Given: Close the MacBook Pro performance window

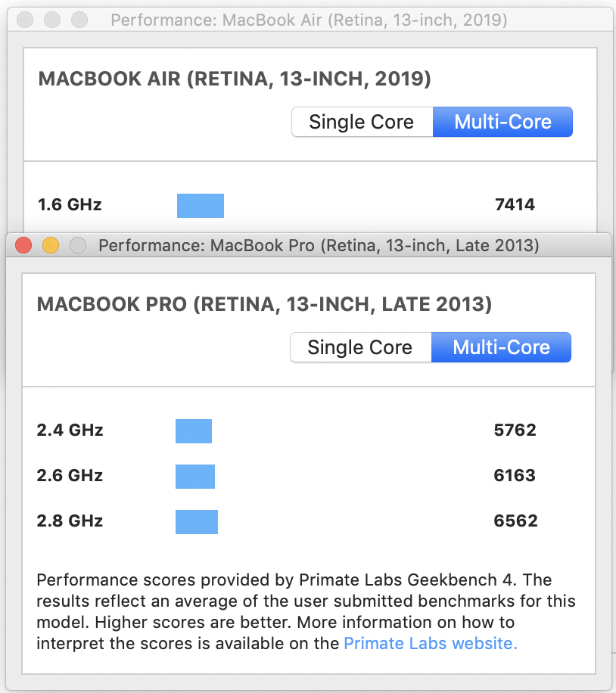Looking at the screenshot, I should (23, 245).
